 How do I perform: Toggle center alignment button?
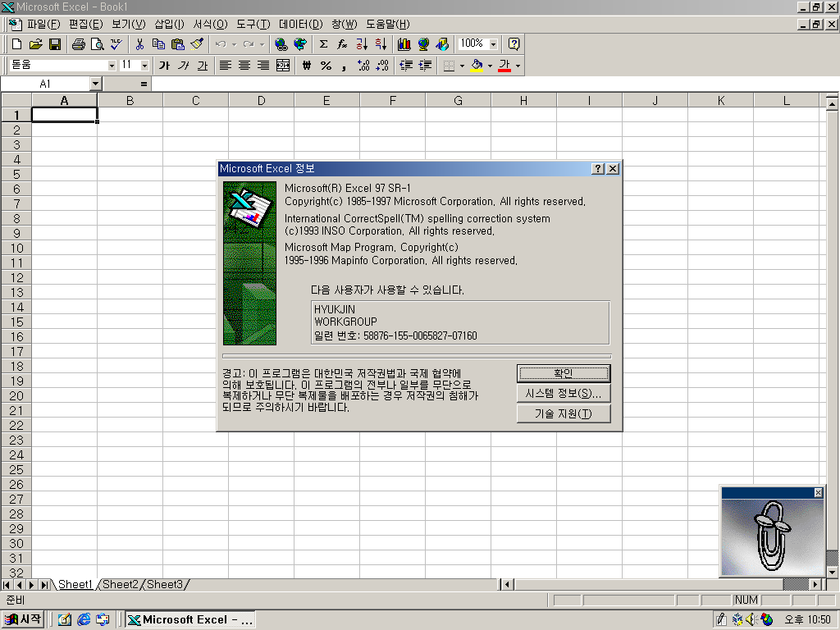(244, 66)
